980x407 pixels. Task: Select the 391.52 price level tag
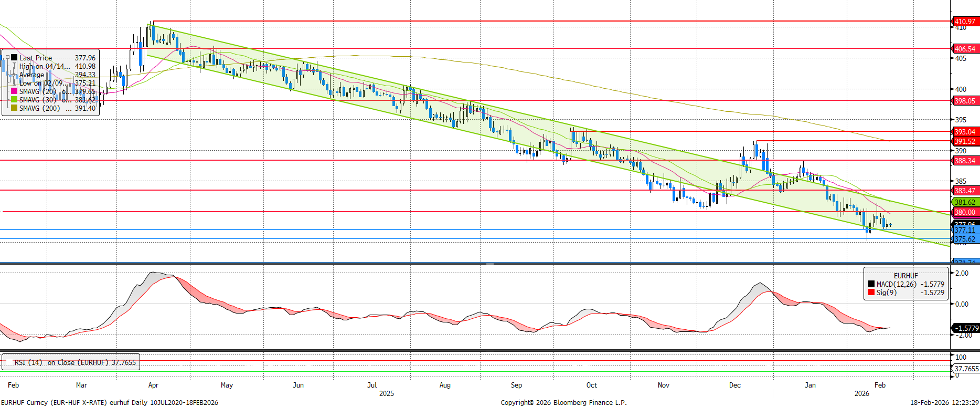click(x=964, y=141)
